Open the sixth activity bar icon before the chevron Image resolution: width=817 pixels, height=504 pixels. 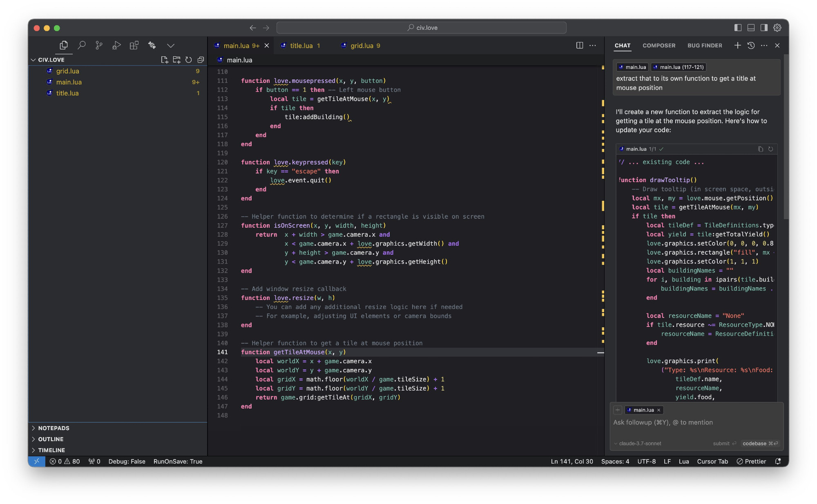(x=152, y=45)
